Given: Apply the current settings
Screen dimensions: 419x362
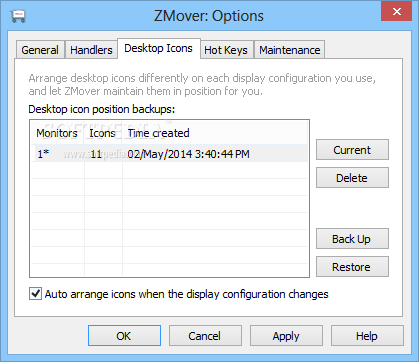Looking at the screenshot, I should 286,336.
